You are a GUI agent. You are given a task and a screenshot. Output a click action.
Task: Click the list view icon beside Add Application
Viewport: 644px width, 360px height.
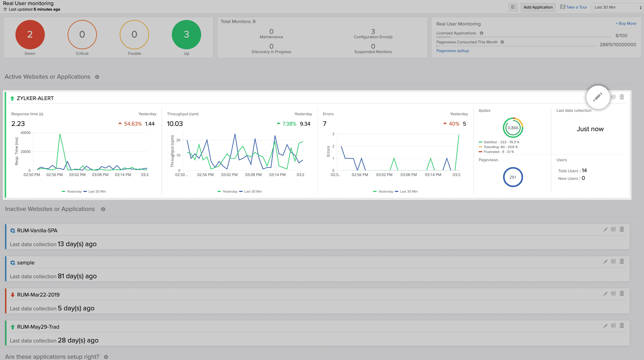point(513,7)
